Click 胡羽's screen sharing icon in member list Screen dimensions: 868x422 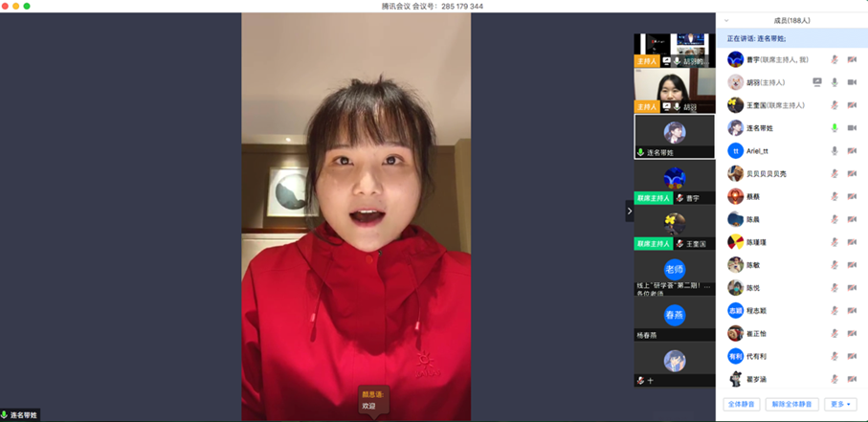[x=817, y=82]
